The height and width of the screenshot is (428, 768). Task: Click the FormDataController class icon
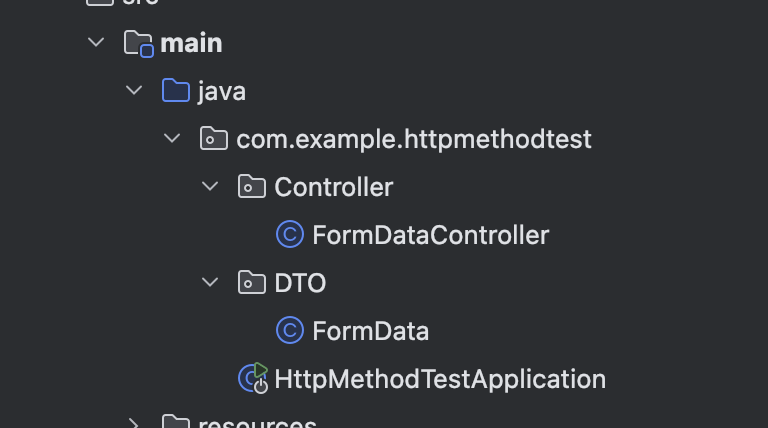pos(290,234)
